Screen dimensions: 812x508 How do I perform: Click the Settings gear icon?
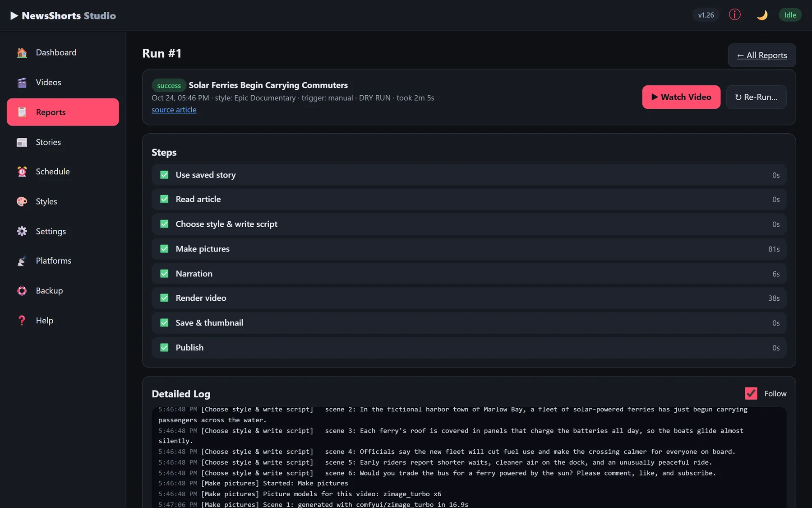(x=22, y=231)
